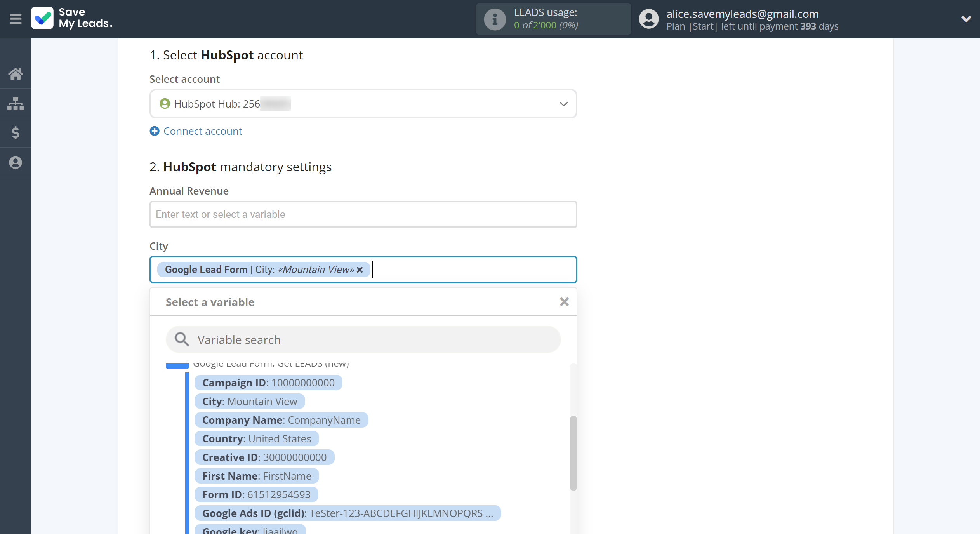
Task: Select the City: Mountain View variable
Action: [x=250, y=402]
